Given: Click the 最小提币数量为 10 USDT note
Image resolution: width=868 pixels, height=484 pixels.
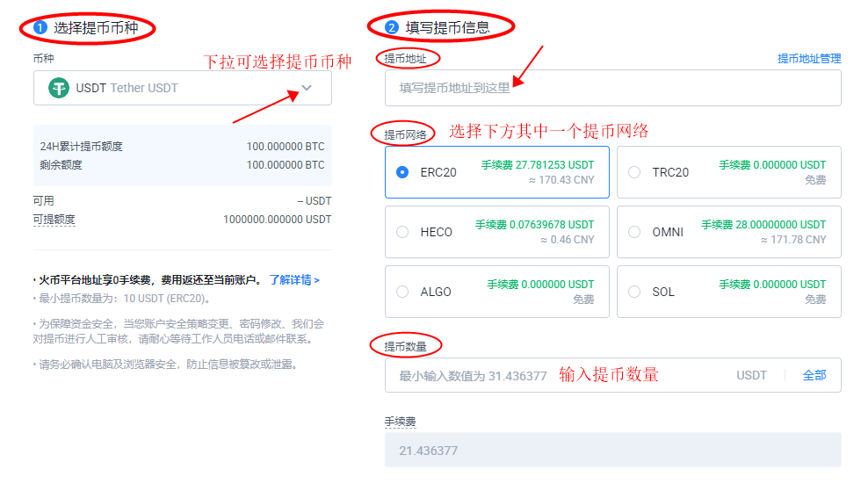Looking at the screenshot, I should pyautogui.click(x=122, y=299).
